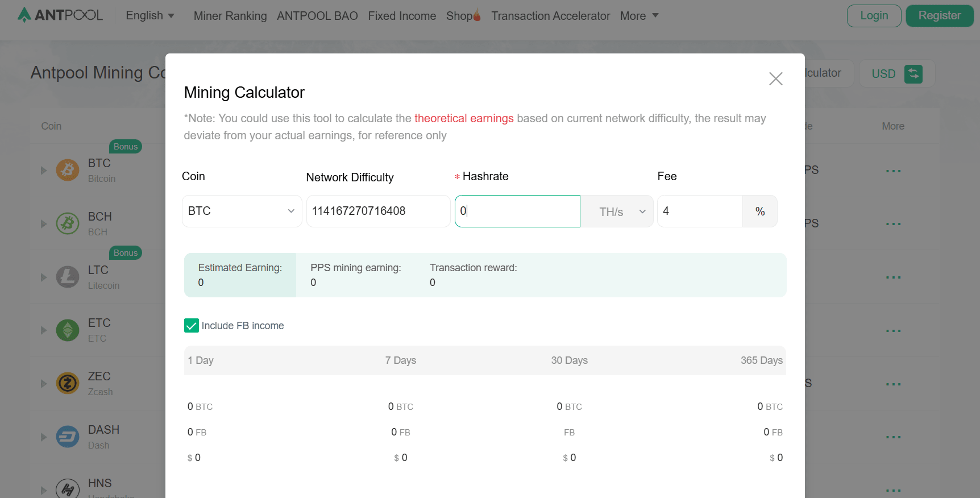Viewport: 980px width, 498px height.
Task: Click the Dash coin icon
Action: 68,437
